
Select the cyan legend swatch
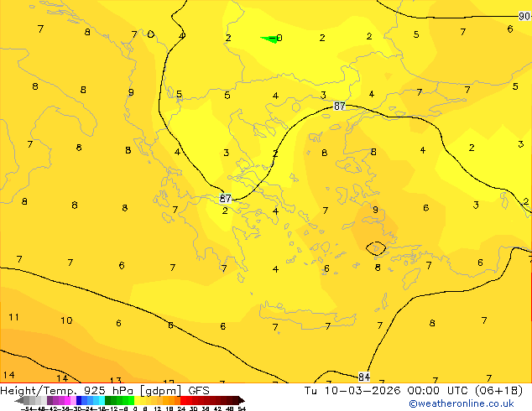click(102, 400)
